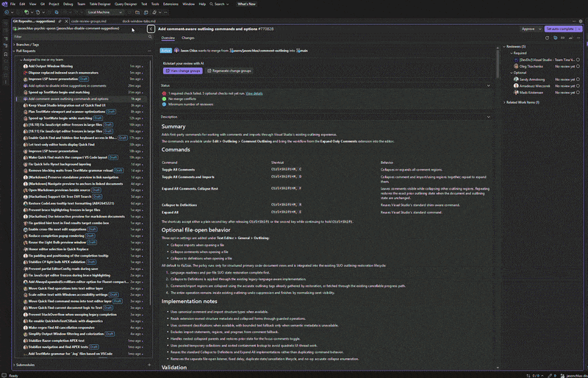Click Regenerate change groups button

tap(229, 71)
